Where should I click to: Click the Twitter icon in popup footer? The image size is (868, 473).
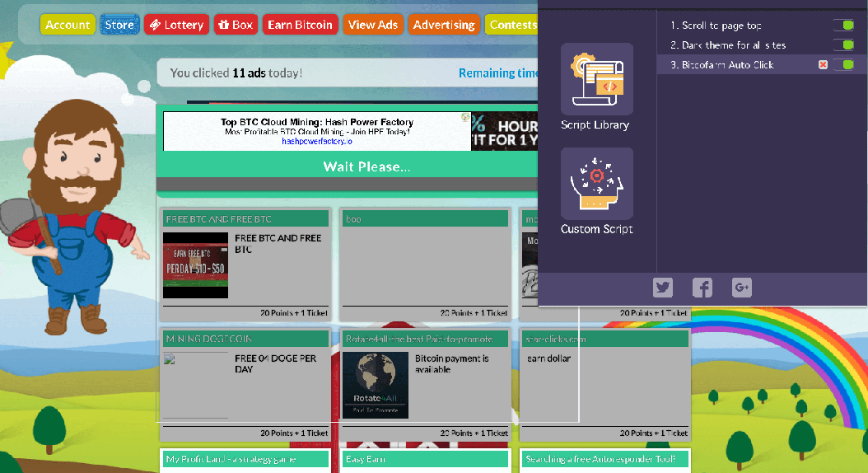point(663,288)
